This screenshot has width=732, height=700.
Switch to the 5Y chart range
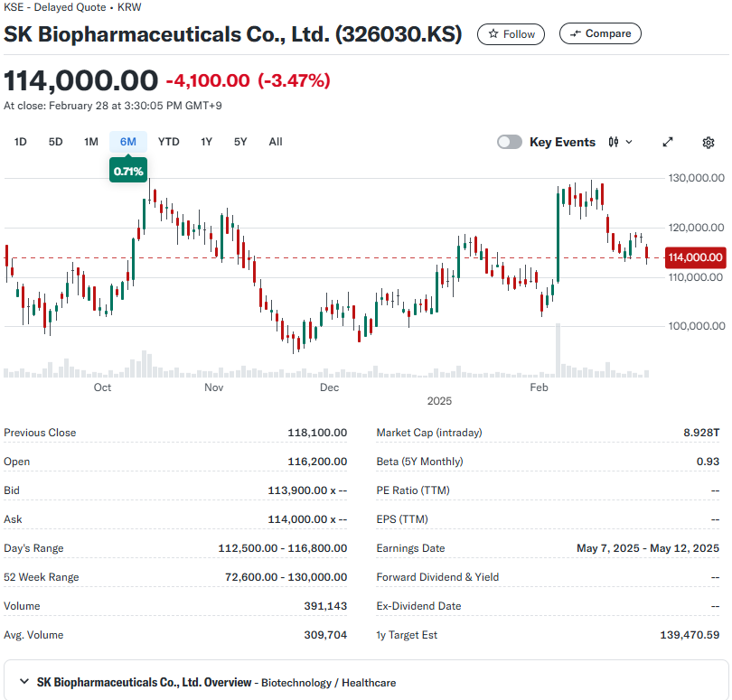[x=240, y=142]
